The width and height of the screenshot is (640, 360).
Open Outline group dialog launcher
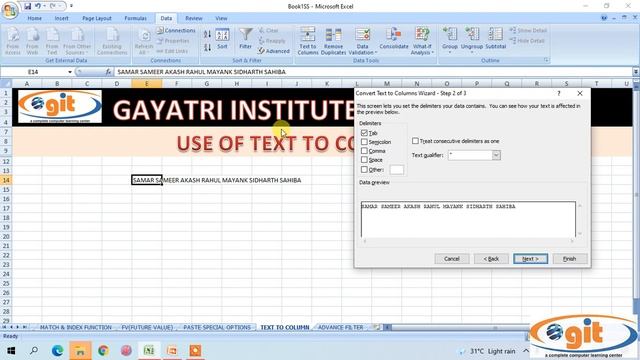pos(546,60)
